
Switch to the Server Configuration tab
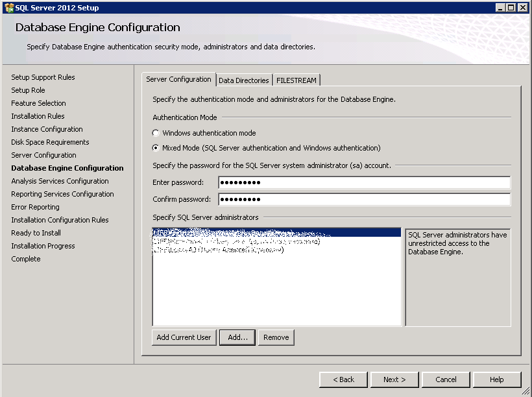tap(178, 79)
